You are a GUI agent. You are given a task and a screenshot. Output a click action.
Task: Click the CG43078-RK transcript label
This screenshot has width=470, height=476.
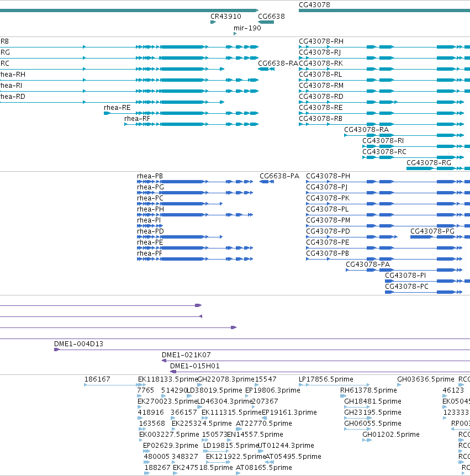coord(321,64)
